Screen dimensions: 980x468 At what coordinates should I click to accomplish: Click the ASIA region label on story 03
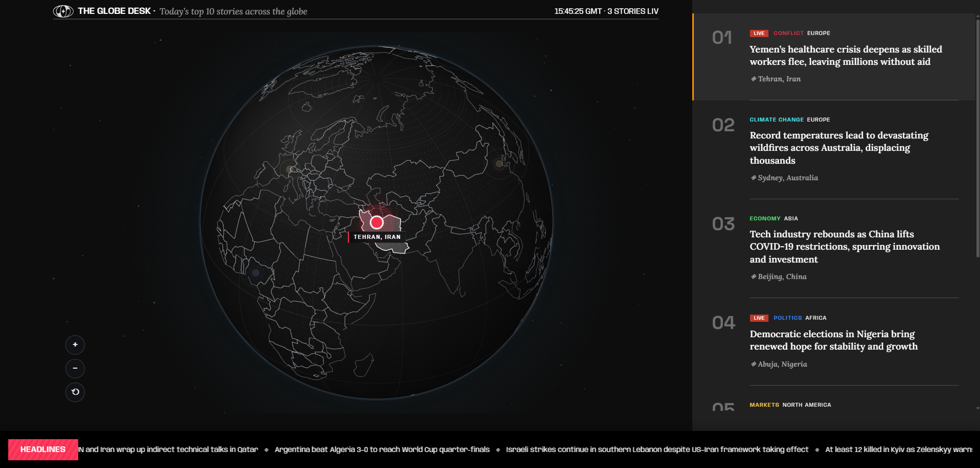[x=791, y=218]
